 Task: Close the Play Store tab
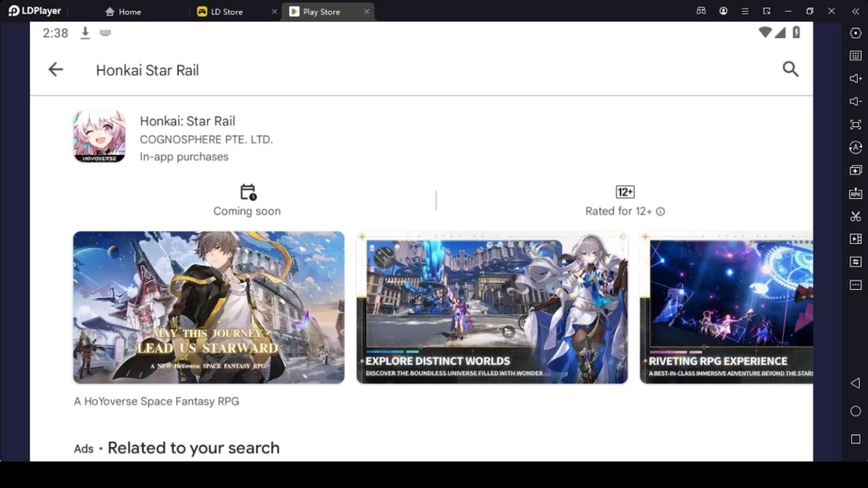click(x=366, y=12)
